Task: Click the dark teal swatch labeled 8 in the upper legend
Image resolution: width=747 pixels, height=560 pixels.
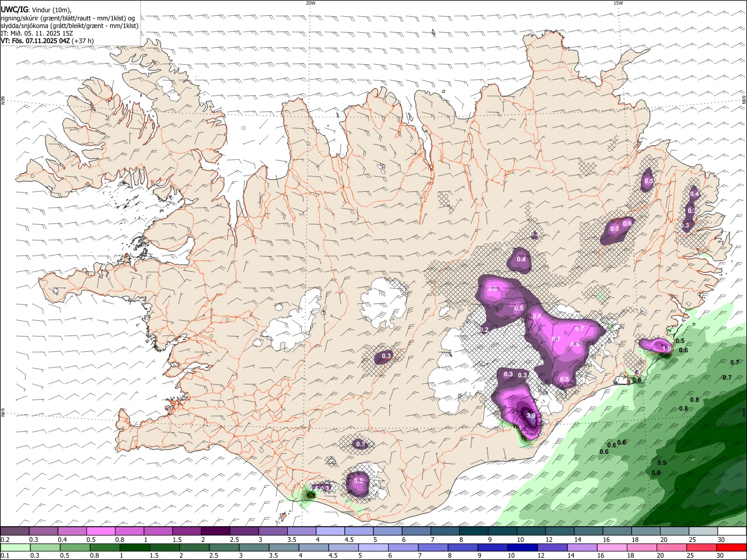Action: click(473, 531)
